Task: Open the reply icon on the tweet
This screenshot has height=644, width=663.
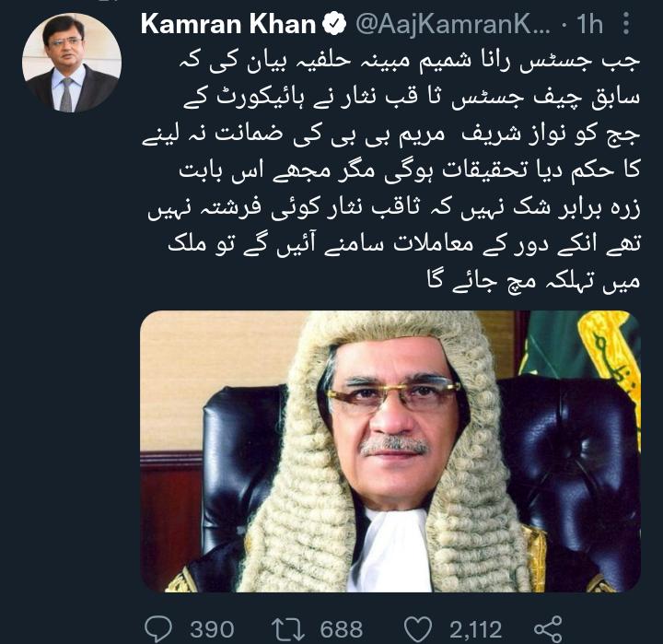Action: pyautogui.click(x=158, y=629)
